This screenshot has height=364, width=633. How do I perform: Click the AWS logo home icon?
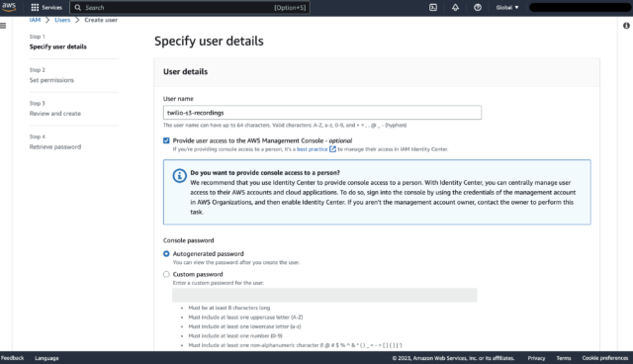(9, 7)
